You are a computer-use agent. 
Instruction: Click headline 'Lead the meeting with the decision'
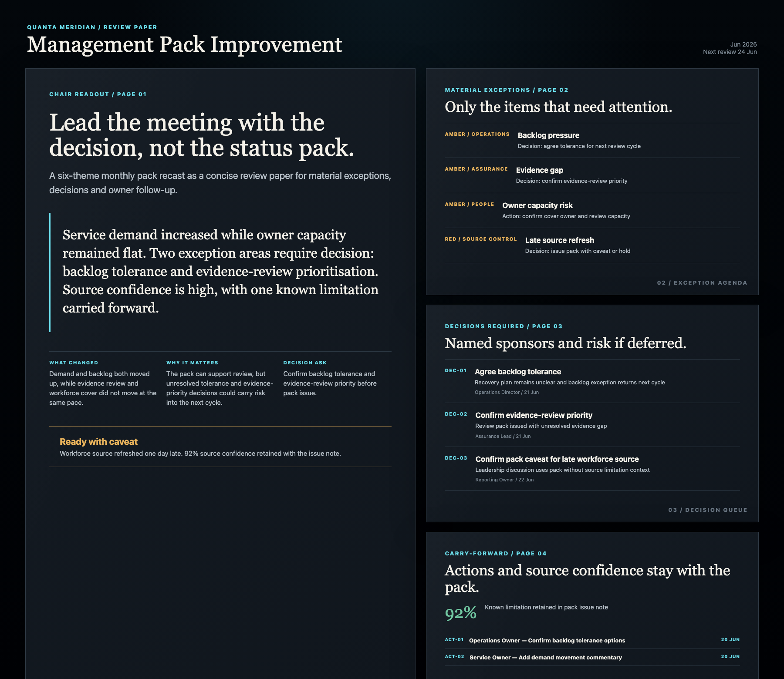(202, 135)
